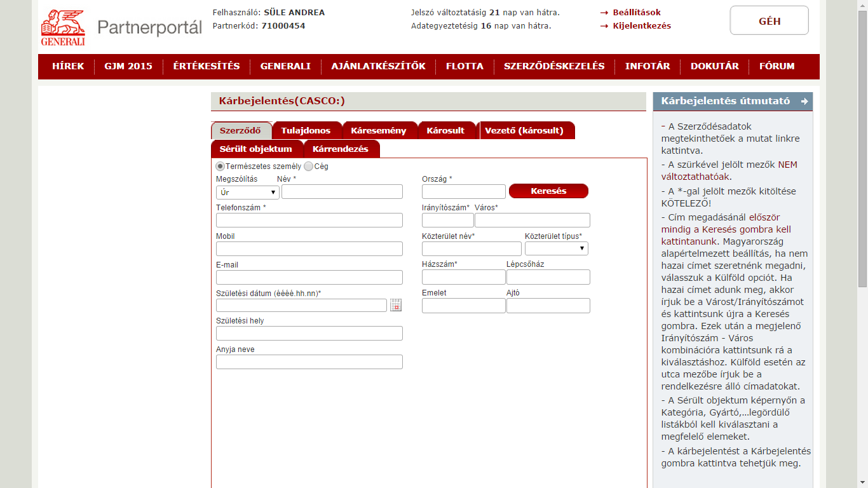Focus the Telefonszám input field
Viewport: 868px width, 488px height.
point(309,220)
